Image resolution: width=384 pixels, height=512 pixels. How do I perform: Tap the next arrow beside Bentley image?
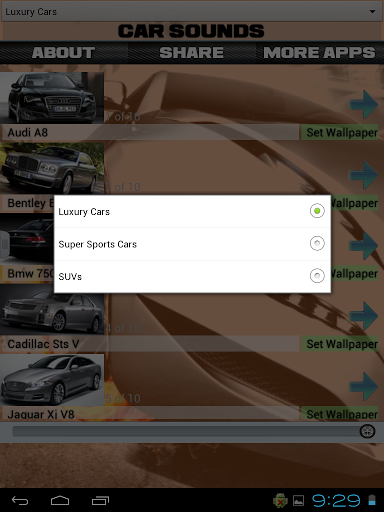point(364,175)
